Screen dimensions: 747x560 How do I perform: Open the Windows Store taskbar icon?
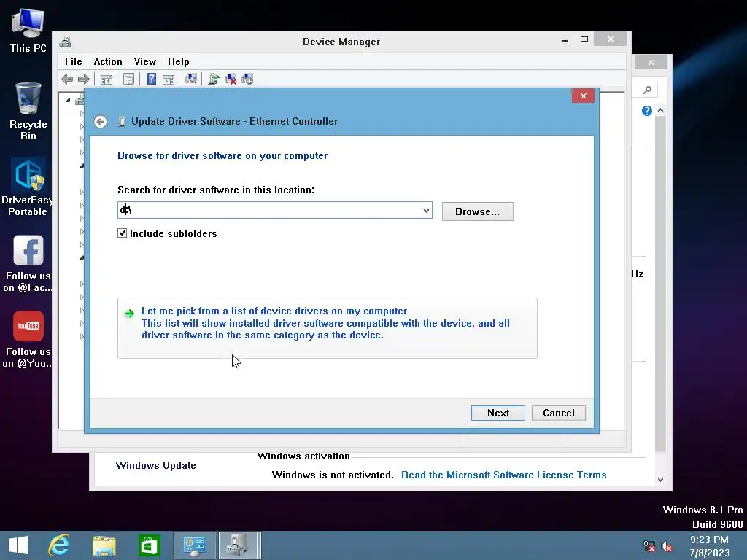point(149,545)
